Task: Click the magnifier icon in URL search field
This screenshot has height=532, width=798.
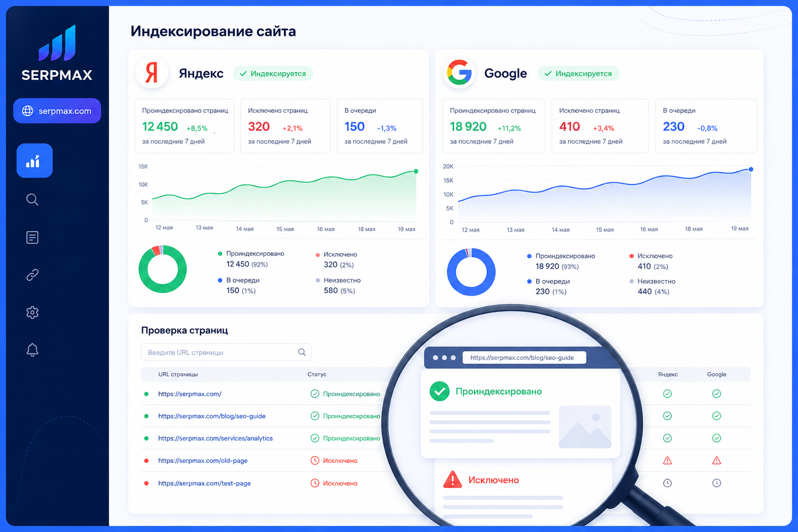Action: [x=302, y=352]
